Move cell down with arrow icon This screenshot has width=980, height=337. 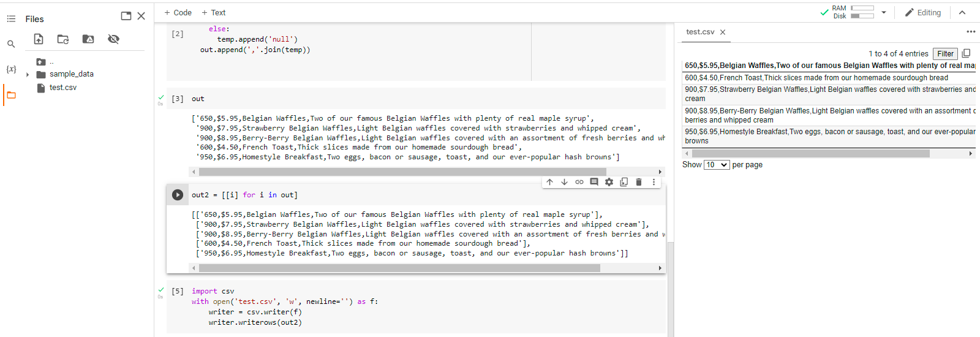point(564,182)
